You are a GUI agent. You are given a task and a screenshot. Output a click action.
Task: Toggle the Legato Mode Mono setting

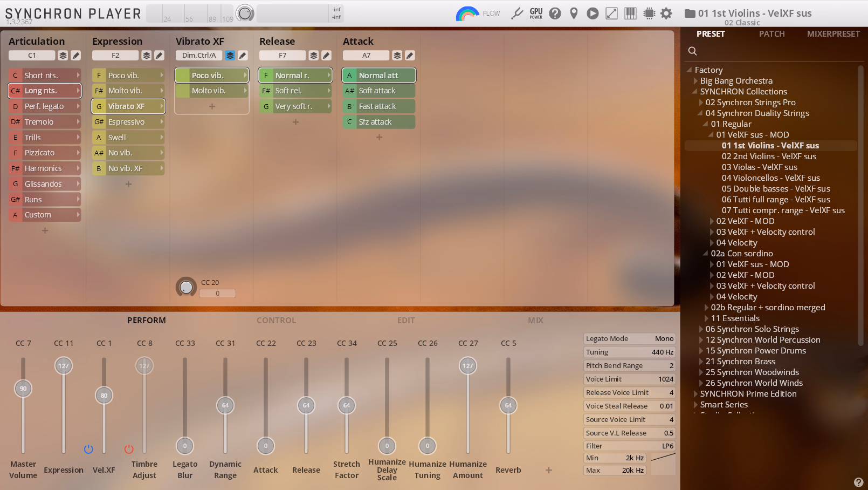[630, 339]
